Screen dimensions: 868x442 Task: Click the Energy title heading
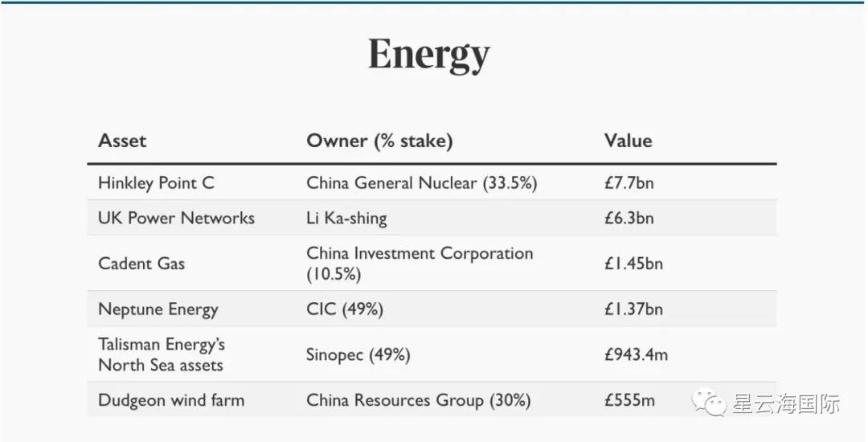(428, 55)
